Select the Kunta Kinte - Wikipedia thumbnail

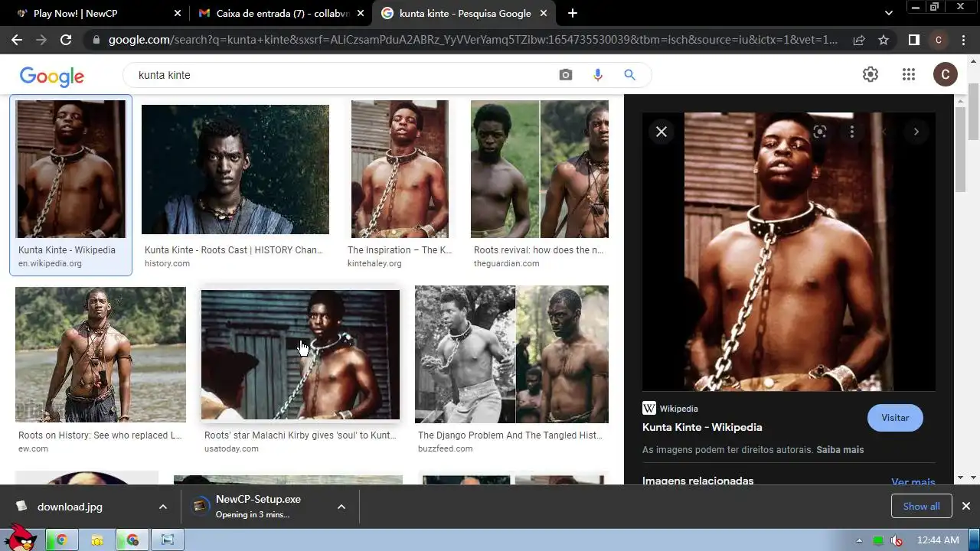pos(70,169)
